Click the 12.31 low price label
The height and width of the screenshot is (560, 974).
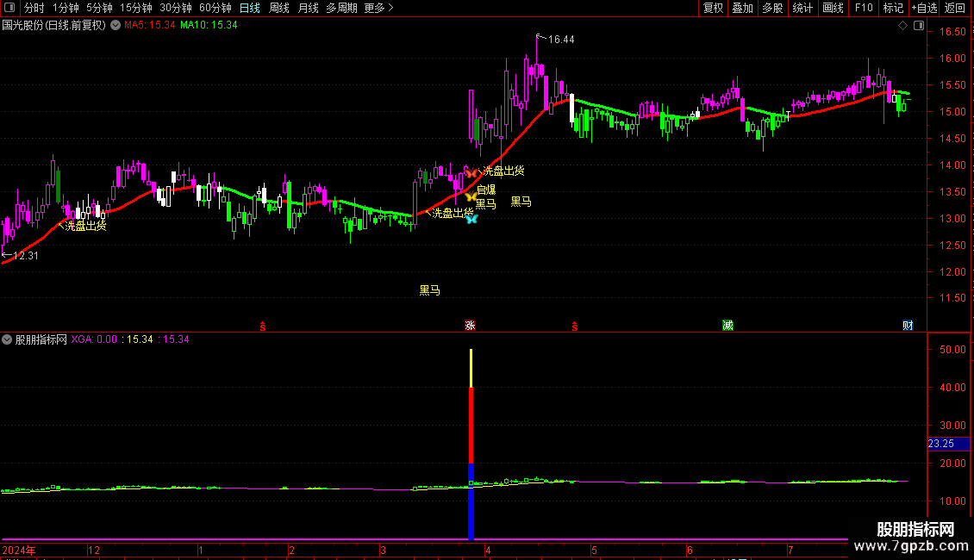[26, 256]
